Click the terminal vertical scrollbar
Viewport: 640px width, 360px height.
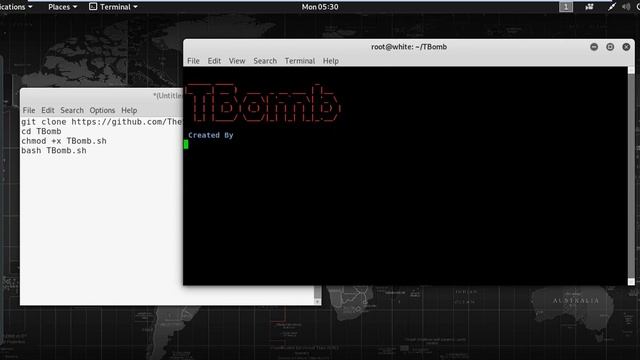pos(631,176)
